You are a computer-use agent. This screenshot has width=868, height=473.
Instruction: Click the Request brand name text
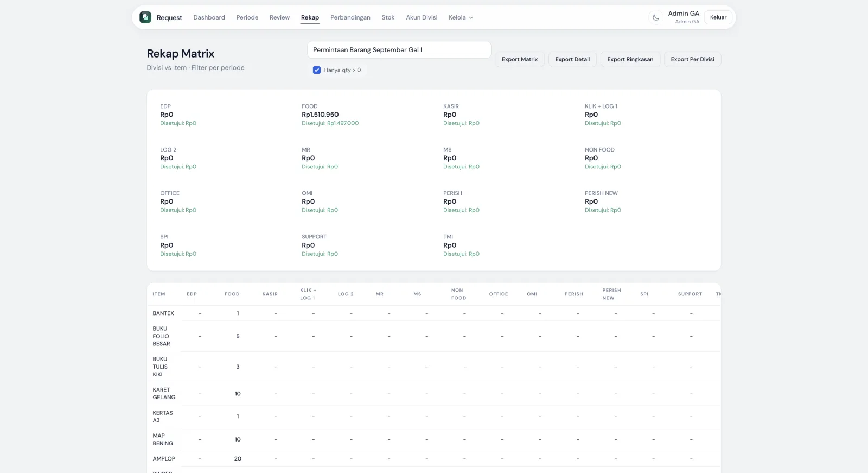coord(169,18)
